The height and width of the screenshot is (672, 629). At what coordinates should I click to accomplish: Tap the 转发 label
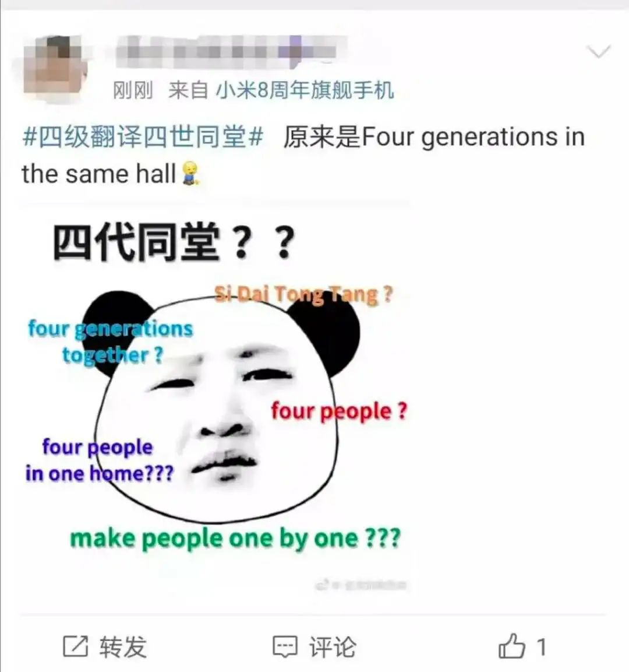[123, 647]
